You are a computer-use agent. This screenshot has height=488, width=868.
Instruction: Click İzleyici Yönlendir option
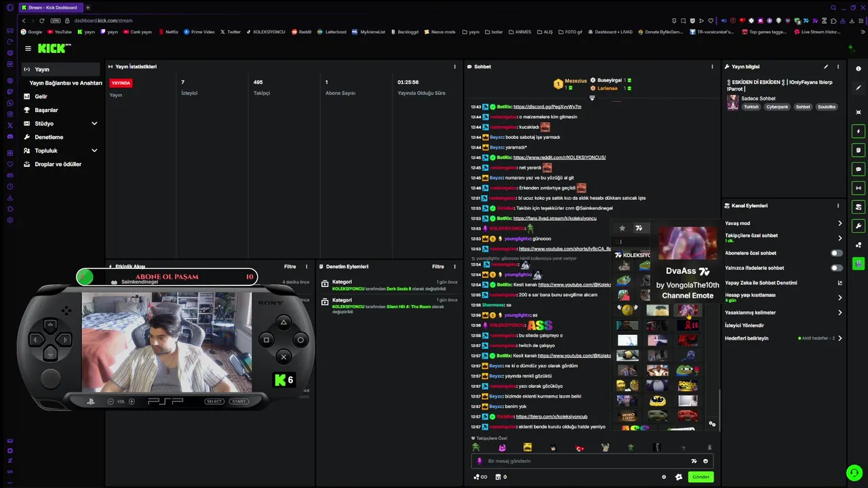coord(744,325)
